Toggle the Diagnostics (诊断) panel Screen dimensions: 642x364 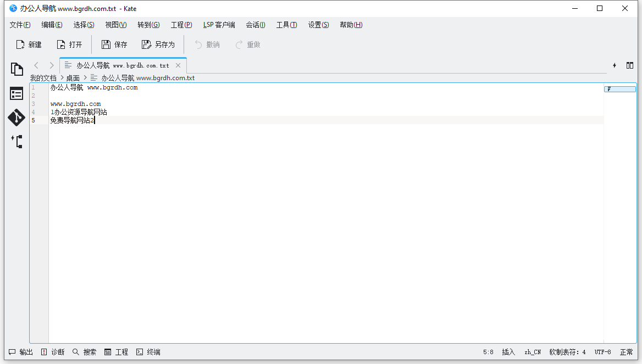click(53, 352)
